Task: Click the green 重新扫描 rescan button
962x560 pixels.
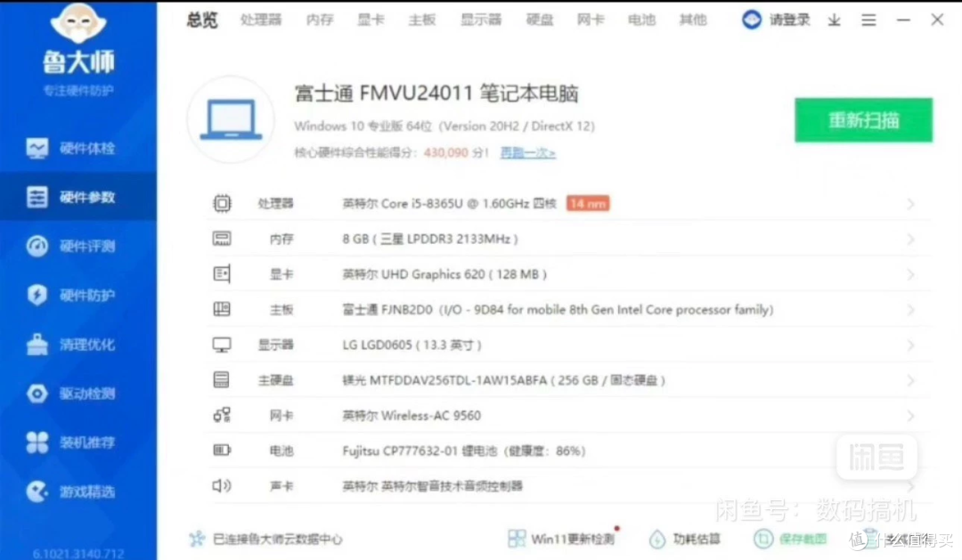Action: (x=863, y=119)
